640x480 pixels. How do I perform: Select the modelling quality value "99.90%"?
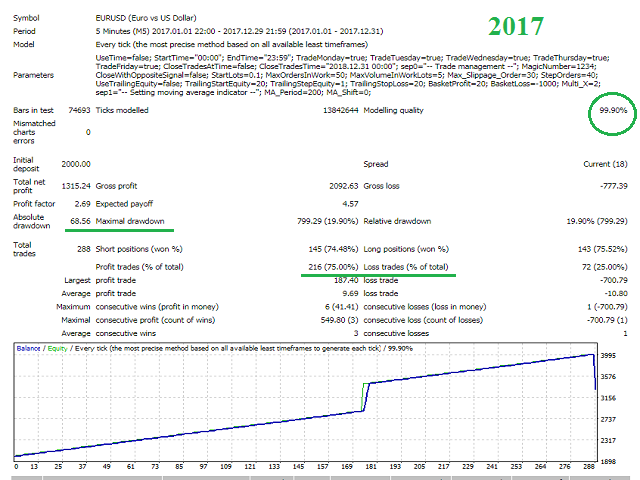613,110
